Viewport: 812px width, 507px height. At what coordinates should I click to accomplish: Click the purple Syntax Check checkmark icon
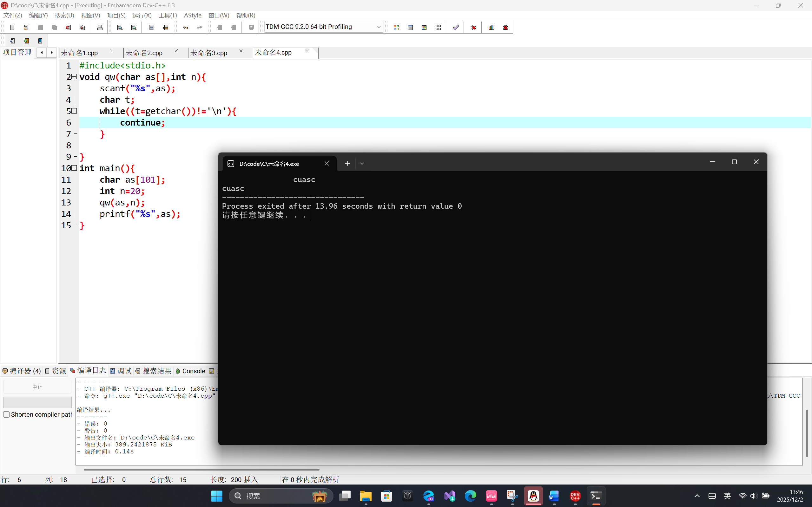click(456, 28)
